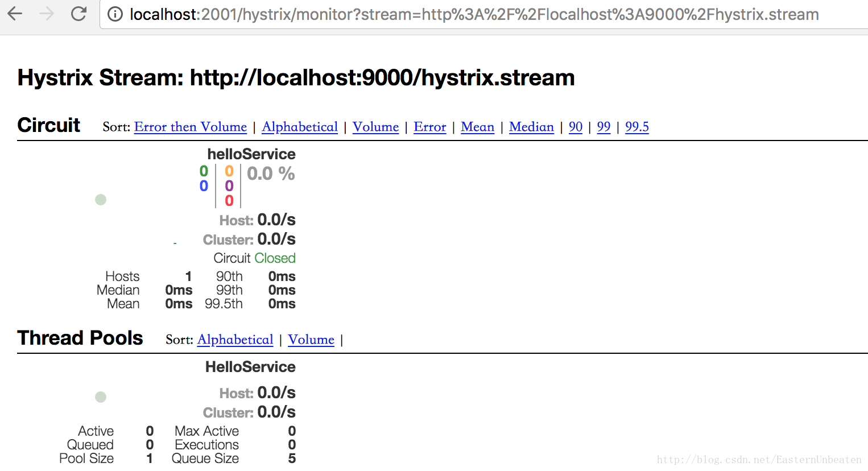Click the blue short-circuited count 0
Image resolution: width=868 pixels, height=471 pixels.
(x=204, y=186)
